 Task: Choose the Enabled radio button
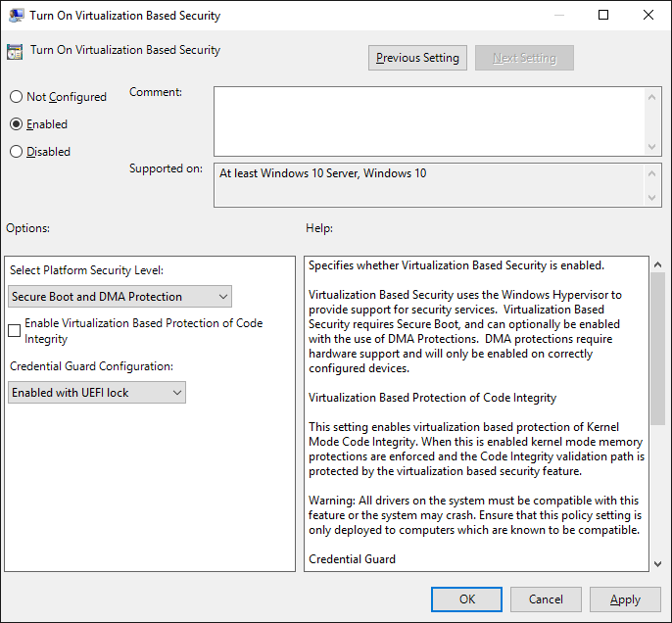pyautogui.click(x=16, y=124)
